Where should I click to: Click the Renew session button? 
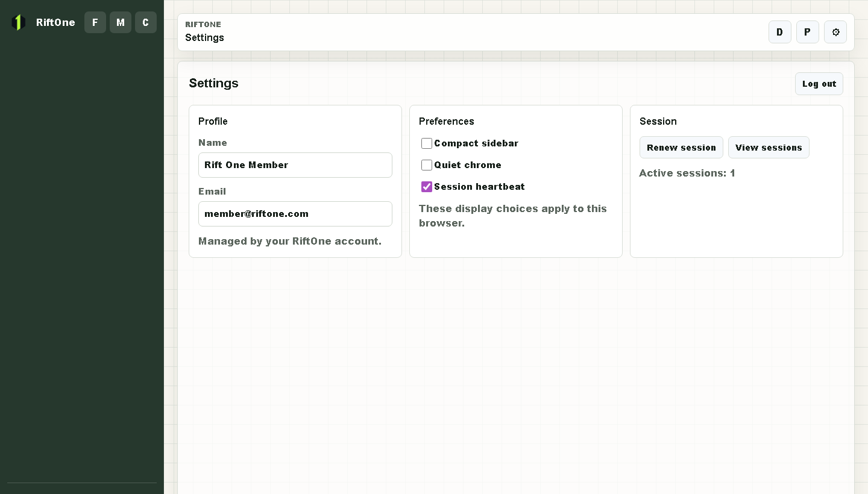[681, 148]
